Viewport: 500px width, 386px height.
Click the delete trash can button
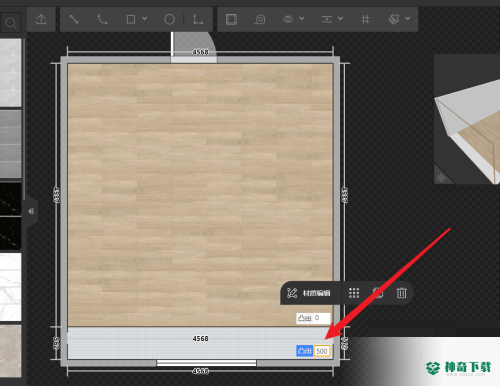[402, 293]
